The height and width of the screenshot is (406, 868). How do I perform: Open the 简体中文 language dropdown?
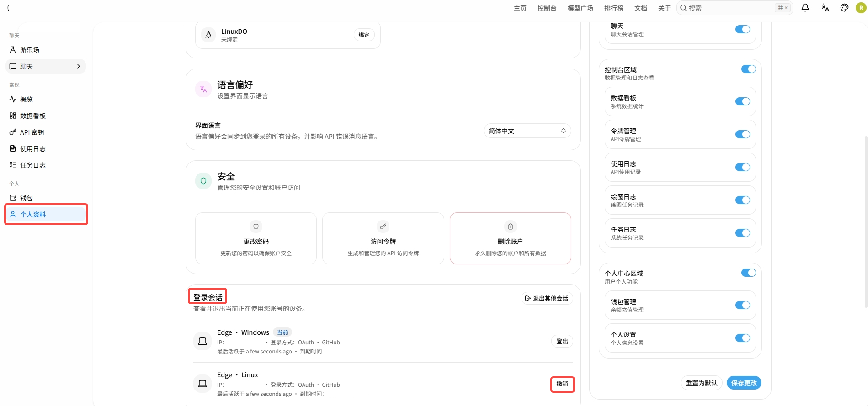pos(527,131)
